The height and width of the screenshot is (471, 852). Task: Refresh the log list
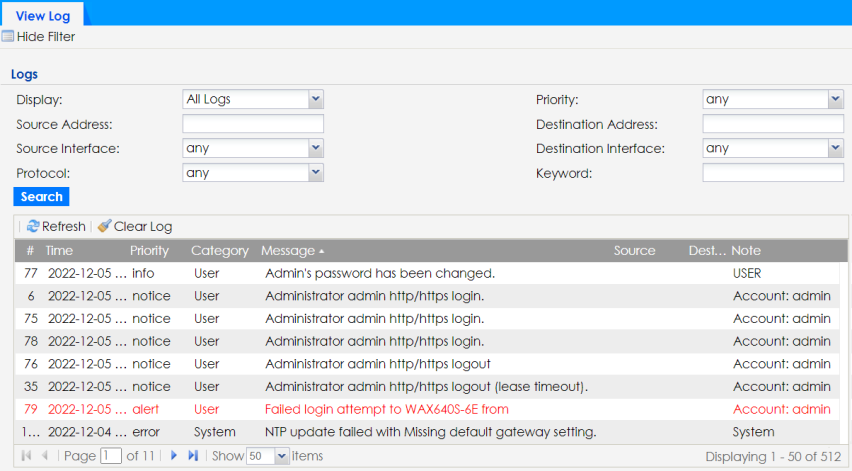point(33,227)
